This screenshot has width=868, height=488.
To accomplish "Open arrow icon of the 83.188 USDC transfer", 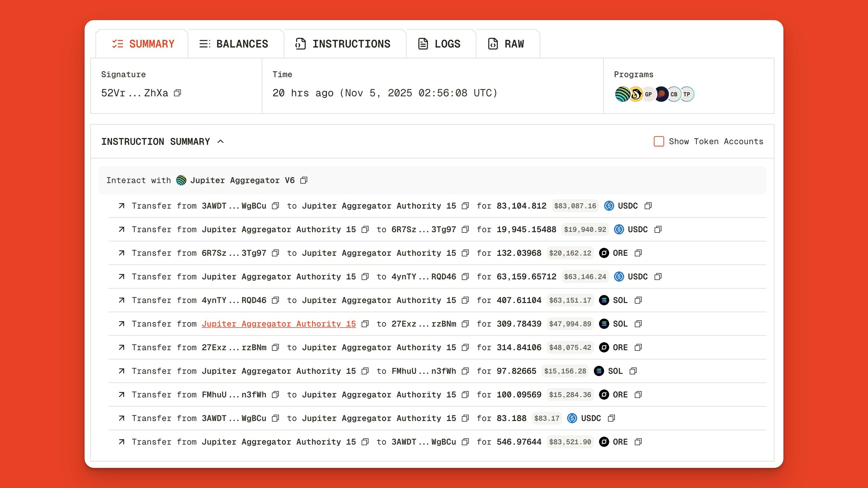I will [122, 418].
